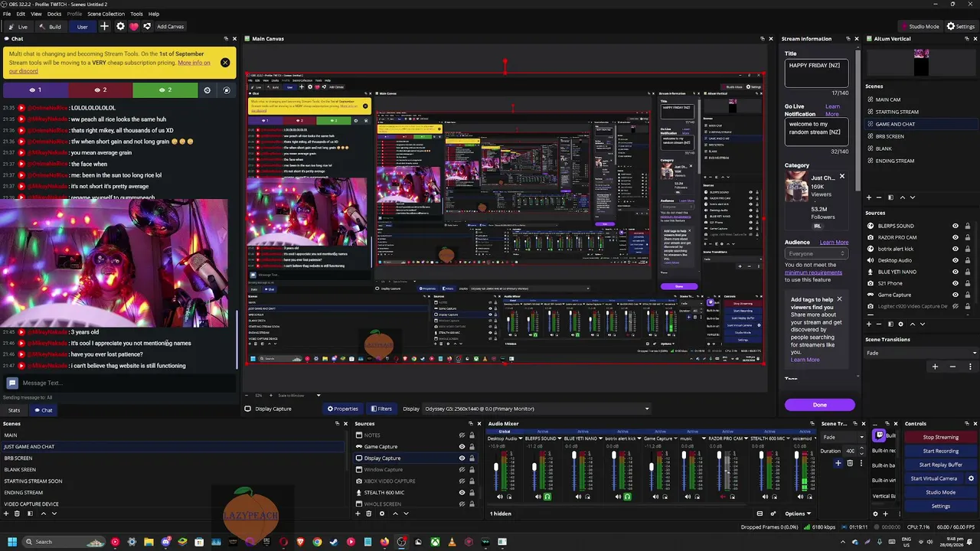Click the pink heart toolbar icon

133,26
